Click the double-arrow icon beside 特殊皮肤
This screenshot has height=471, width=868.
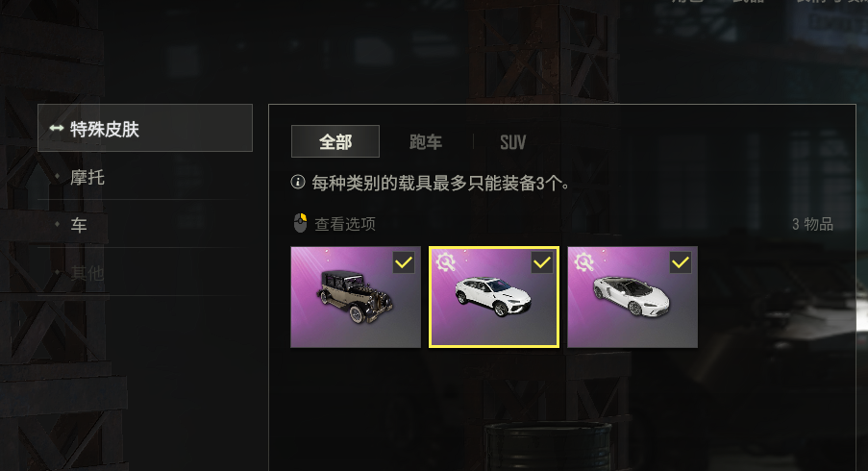57,129
